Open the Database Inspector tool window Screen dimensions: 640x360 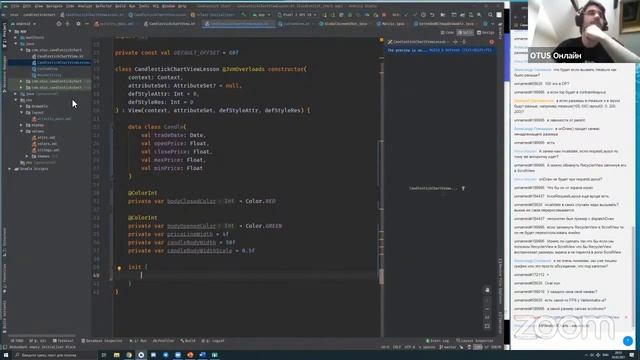coord(102,340)
